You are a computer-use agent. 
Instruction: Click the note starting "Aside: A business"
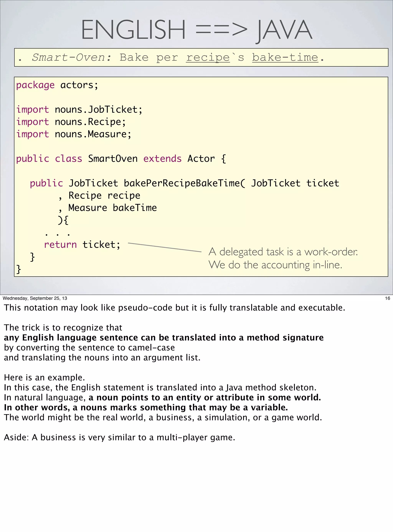(x=119, y=438)
